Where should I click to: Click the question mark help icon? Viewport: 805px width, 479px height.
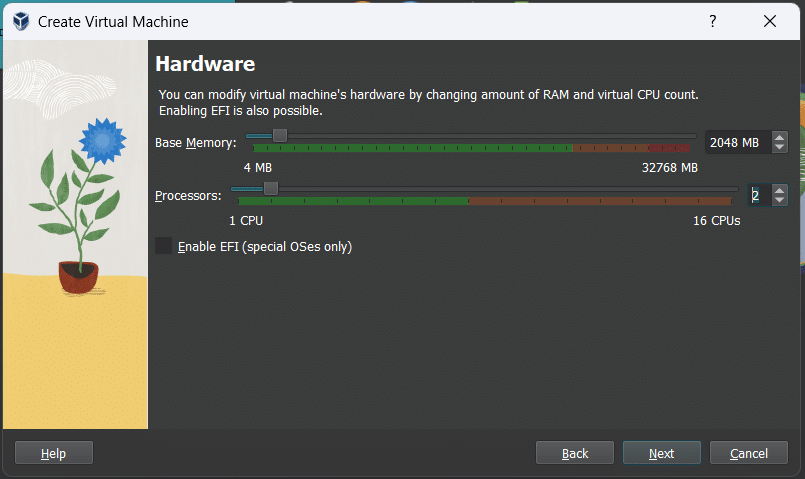(713, 21)
